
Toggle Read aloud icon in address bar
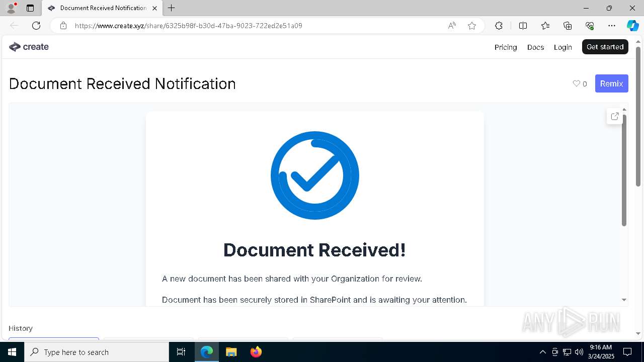tap(452, 26)
